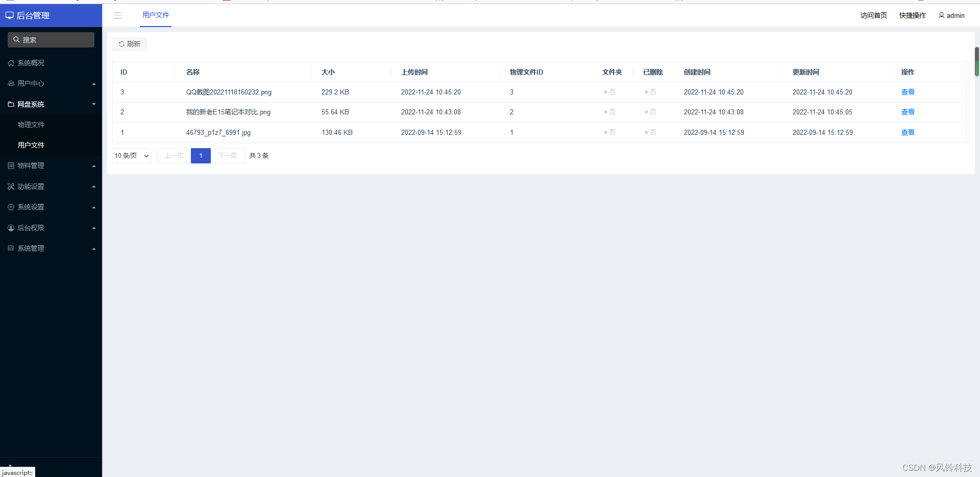Click 文件夹 status 否 in QQ截图 row

[609, 92]
